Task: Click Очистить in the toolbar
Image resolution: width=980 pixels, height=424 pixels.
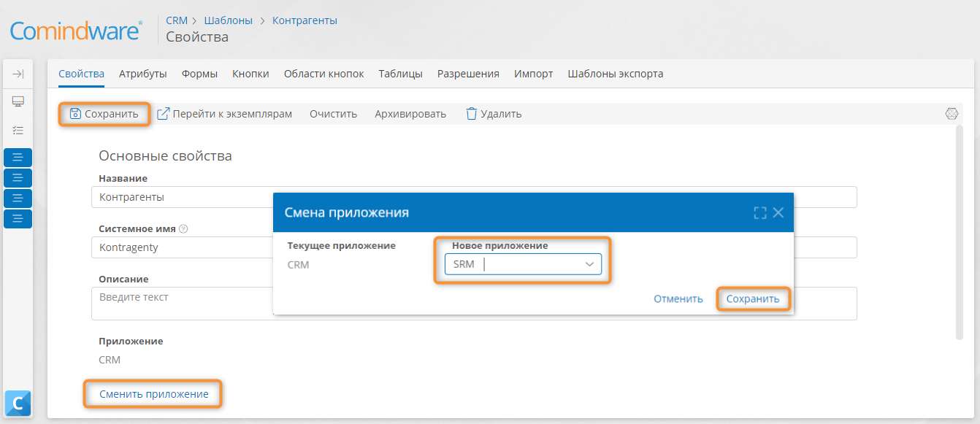Action: tap(333, 114)
